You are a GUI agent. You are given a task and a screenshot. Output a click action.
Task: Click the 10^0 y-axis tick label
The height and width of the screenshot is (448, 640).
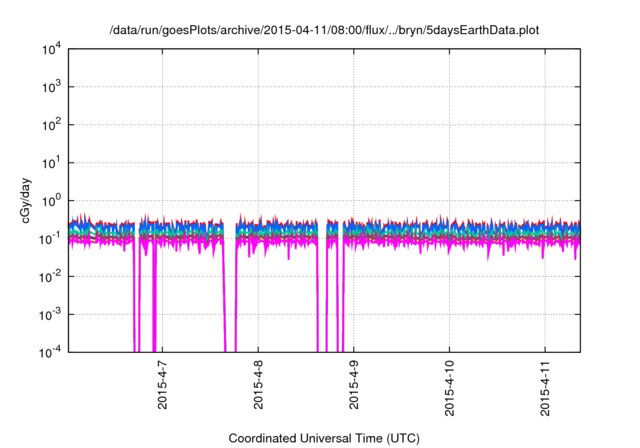coord(52,201)
